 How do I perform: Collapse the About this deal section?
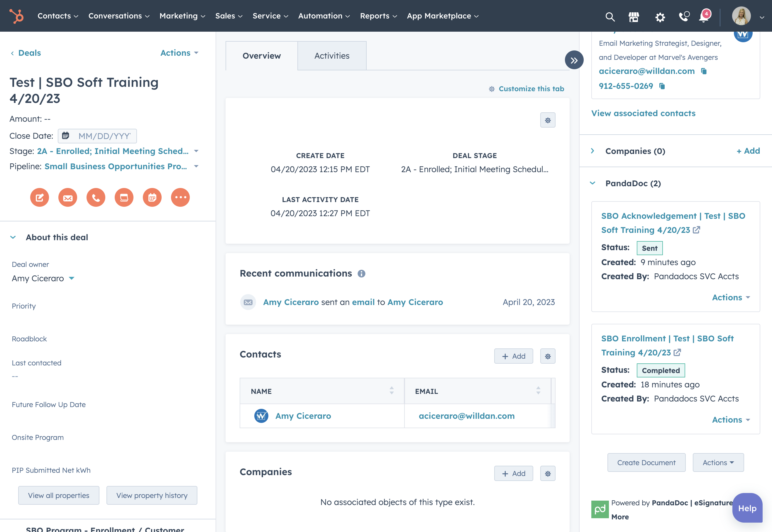13,237
